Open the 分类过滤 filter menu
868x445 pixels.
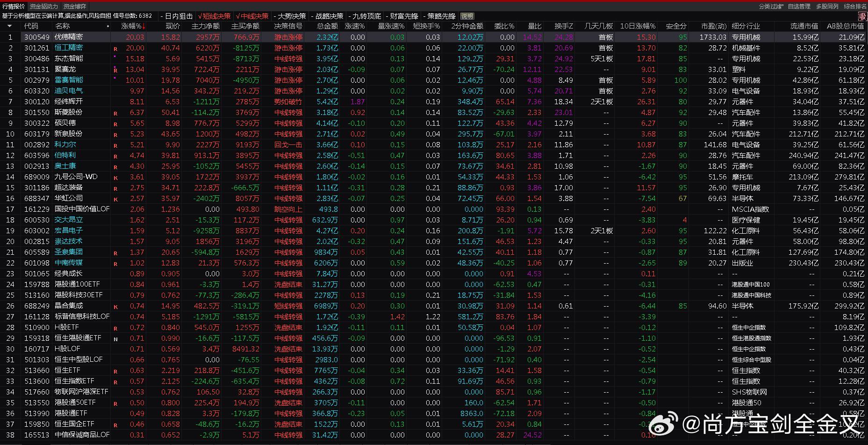point(771,6)
